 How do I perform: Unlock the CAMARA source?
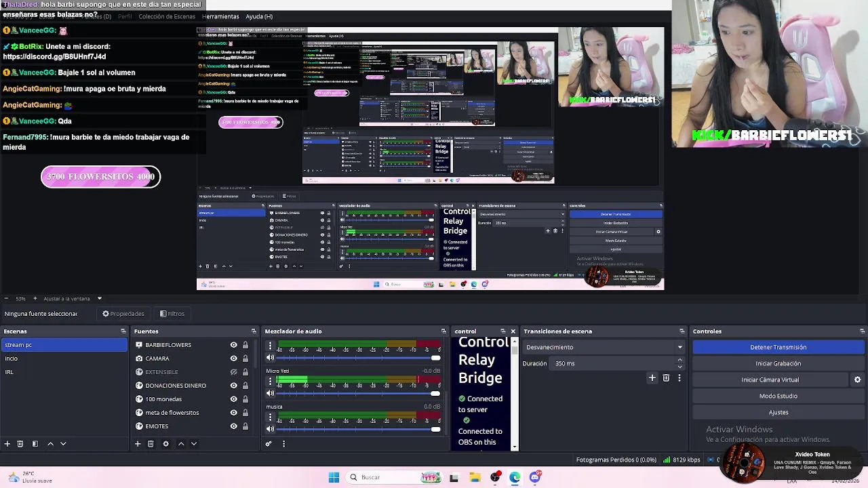point(245,359)
